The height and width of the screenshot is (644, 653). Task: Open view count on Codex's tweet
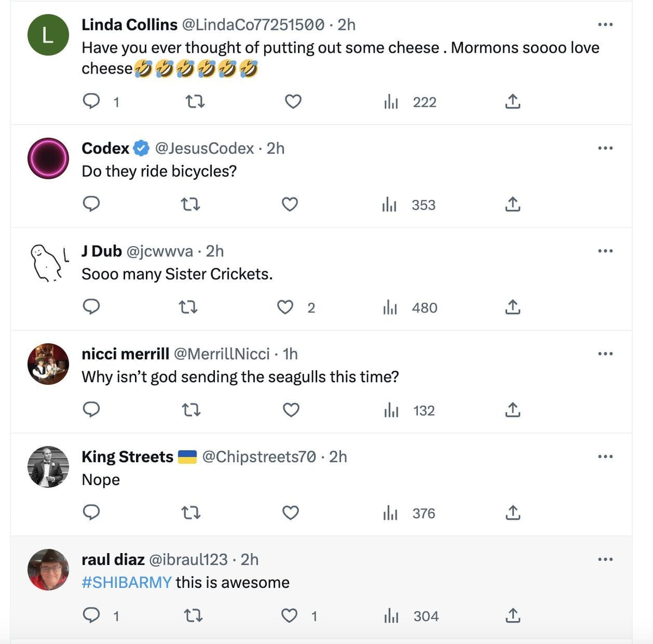pos(409,205)
